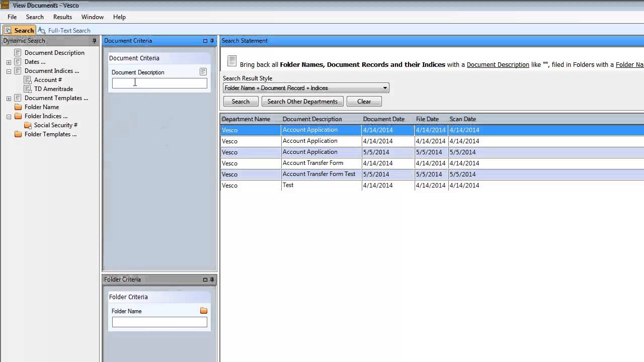This screenshot has width=644, height=362.
Task: Click the Full-Text Search icon
Action: [42, 30]
